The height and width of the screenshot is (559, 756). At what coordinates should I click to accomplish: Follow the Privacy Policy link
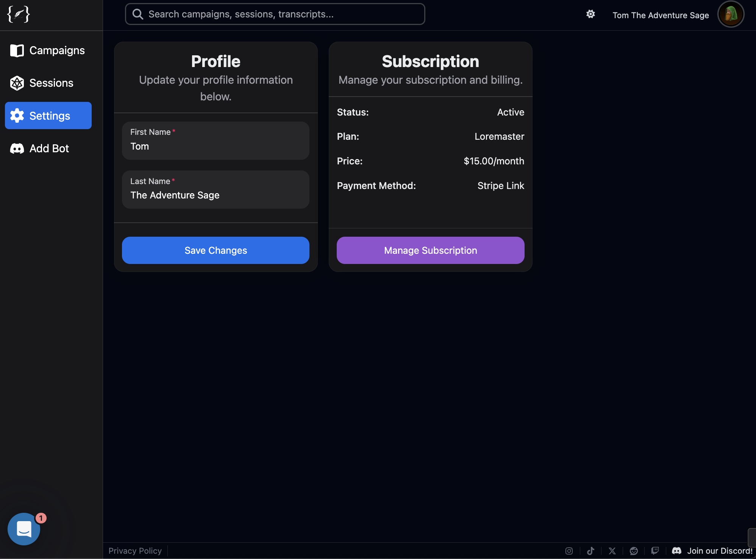tap(135, 551)
